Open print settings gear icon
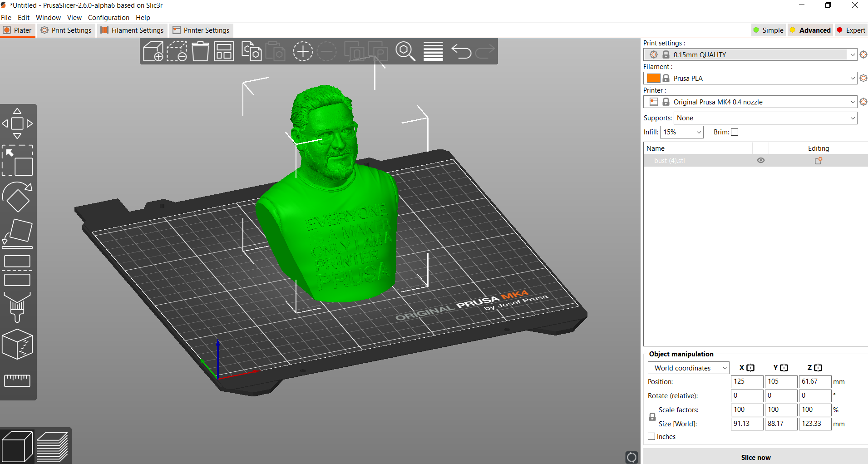The width and height of the screenshot is (868, 464). pos(863,54)
